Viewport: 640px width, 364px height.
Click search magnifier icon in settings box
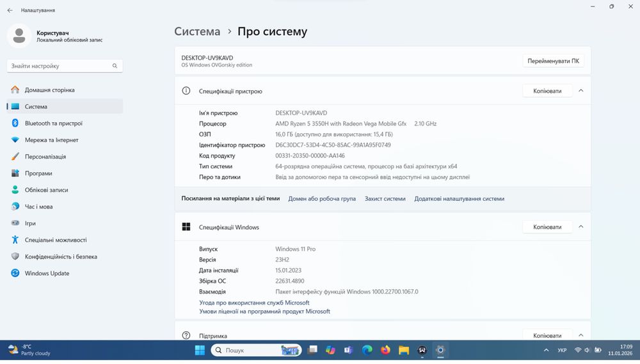[115, 66]
